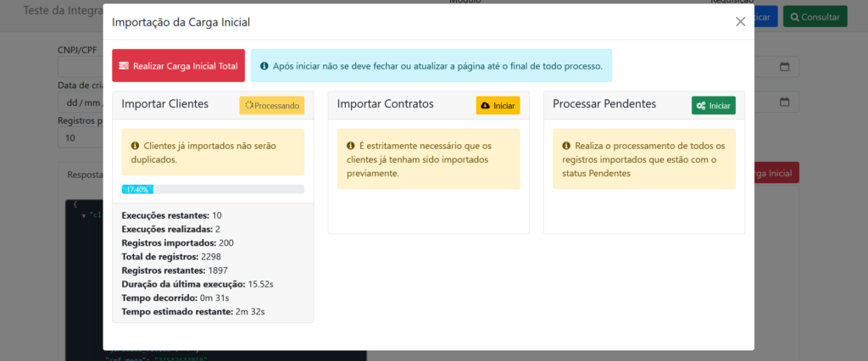
Task: Click the warning icon in the Clientes notice
Action: coord(136,146)
